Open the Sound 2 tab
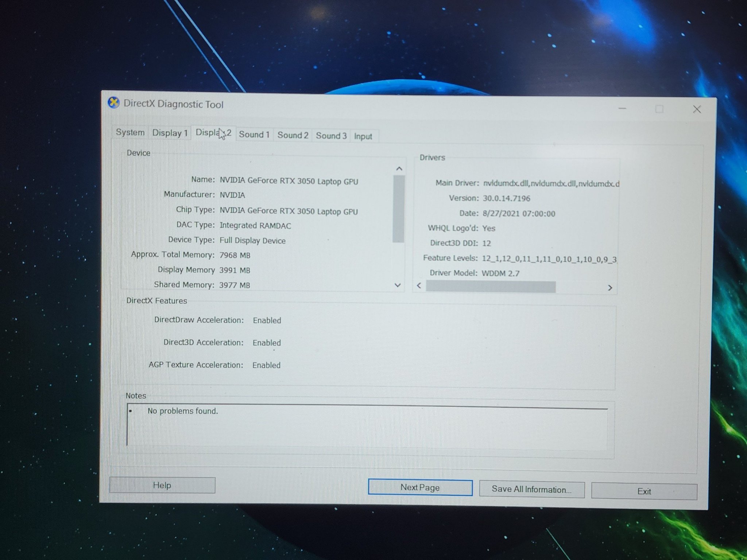The width and height of the screenshot is (747, 560). coord(293,135)
